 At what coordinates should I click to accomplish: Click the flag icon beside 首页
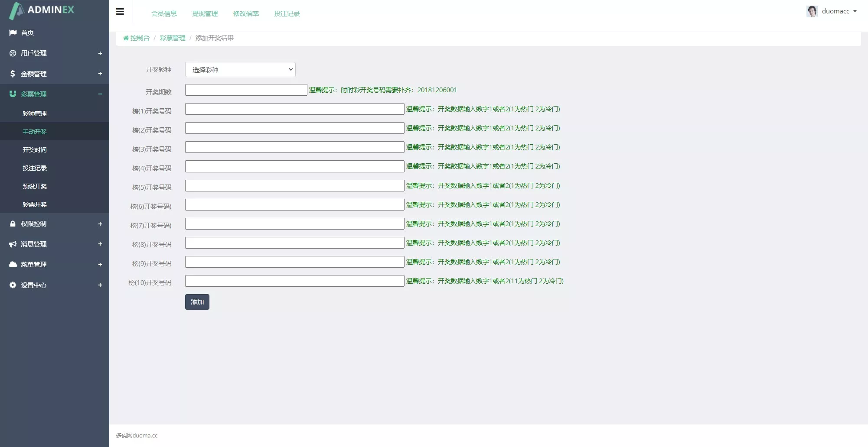tap(13, 32)
